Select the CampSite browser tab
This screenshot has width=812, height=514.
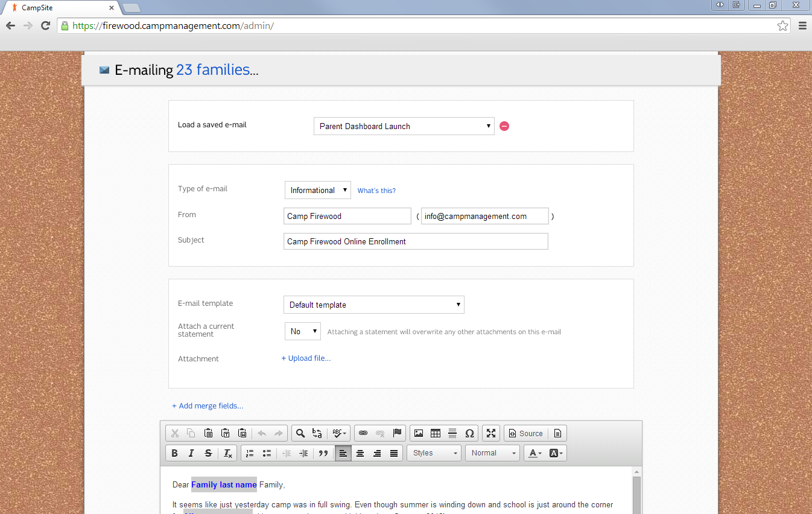(x=60, y=8)
